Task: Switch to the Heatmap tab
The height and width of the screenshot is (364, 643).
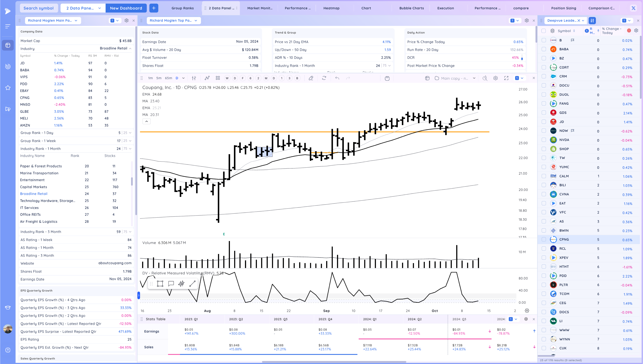Action: [x=331, y=8]
